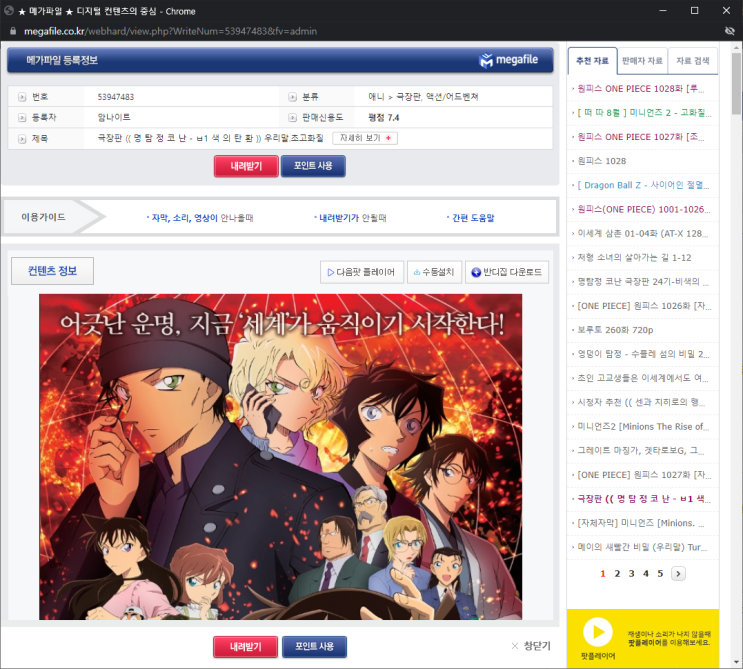Click the scrollbar up arrow

pos(736,47)
